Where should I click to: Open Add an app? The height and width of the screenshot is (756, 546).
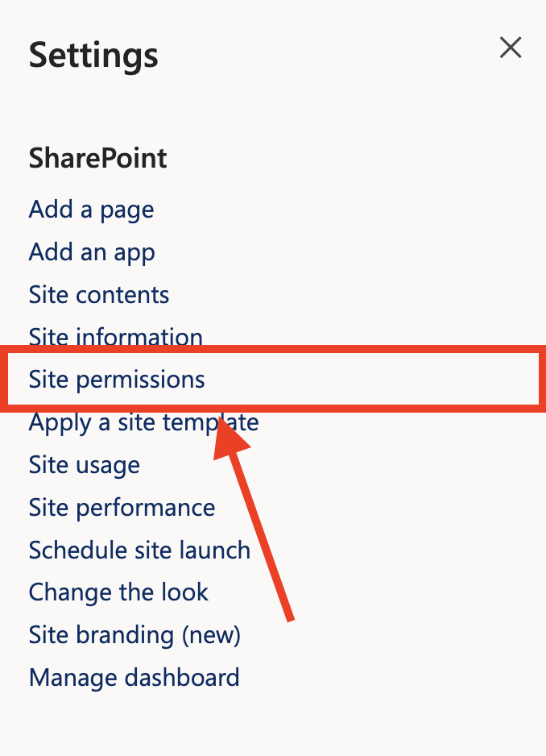click(91, 251)
